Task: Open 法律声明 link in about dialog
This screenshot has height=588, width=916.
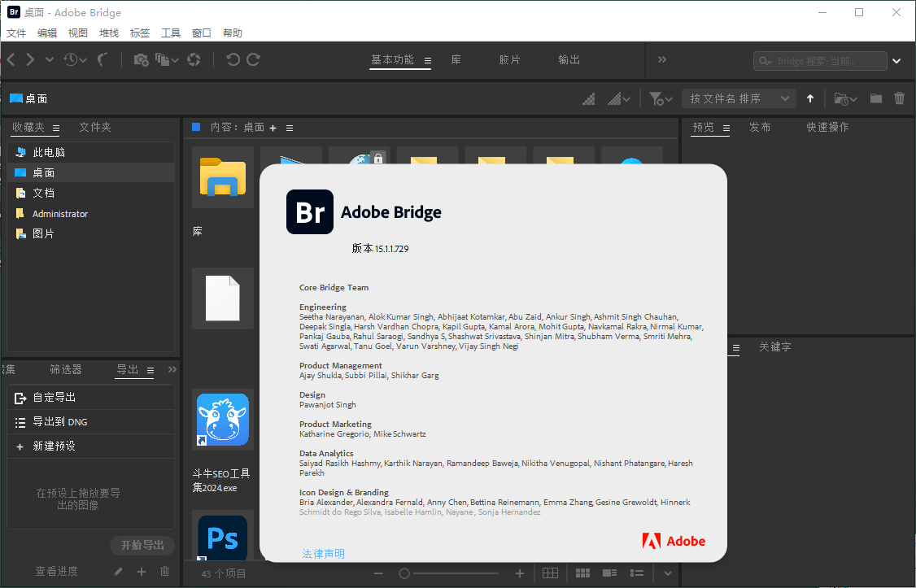Action: 323,554
